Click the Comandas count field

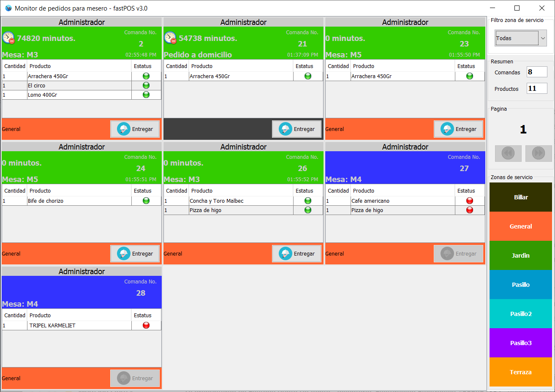tap(536, 72)
